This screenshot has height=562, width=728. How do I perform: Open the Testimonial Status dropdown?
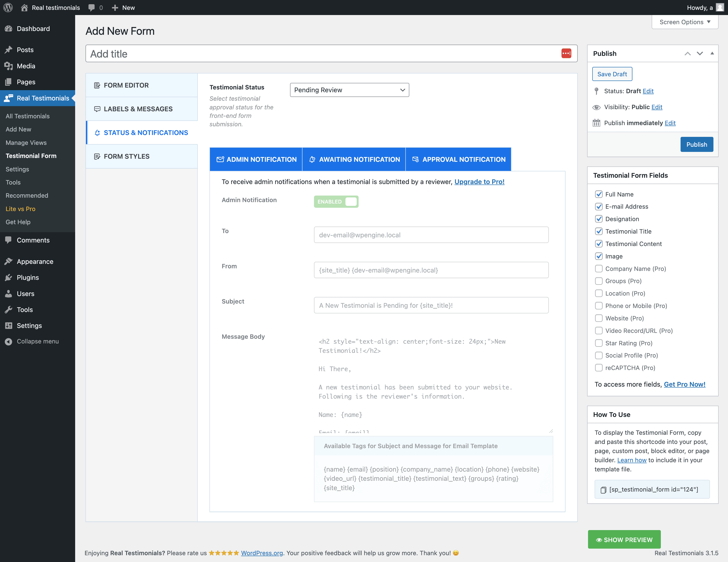pos(349,90)
